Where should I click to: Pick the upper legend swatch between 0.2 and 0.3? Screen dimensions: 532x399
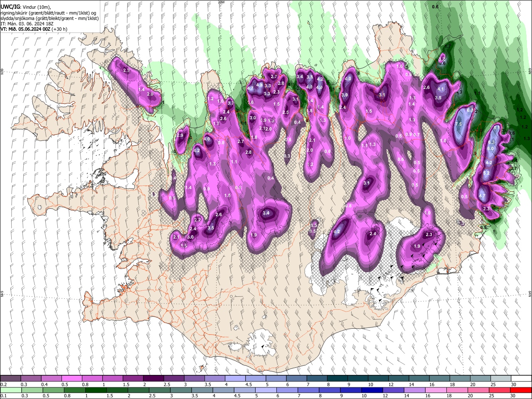[x=11, y=379]
